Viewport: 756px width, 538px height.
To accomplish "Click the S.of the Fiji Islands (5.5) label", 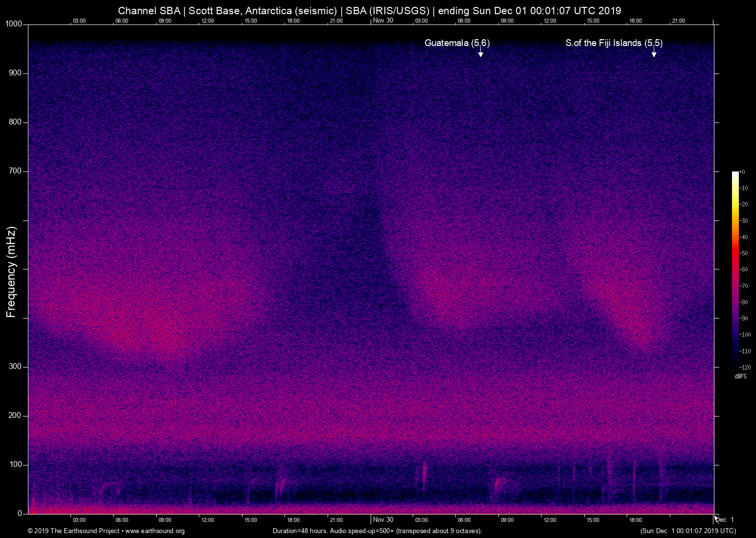I will (614, 43).
